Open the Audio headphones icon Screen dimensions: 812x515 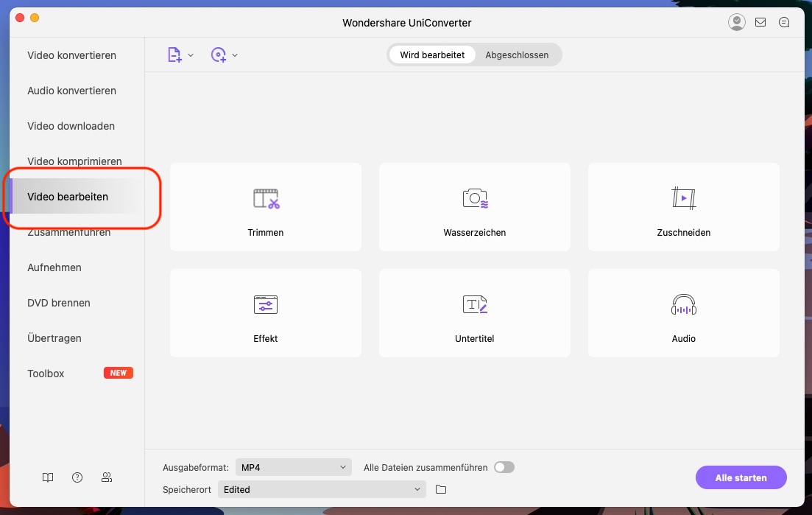click(x=684, y=304)
